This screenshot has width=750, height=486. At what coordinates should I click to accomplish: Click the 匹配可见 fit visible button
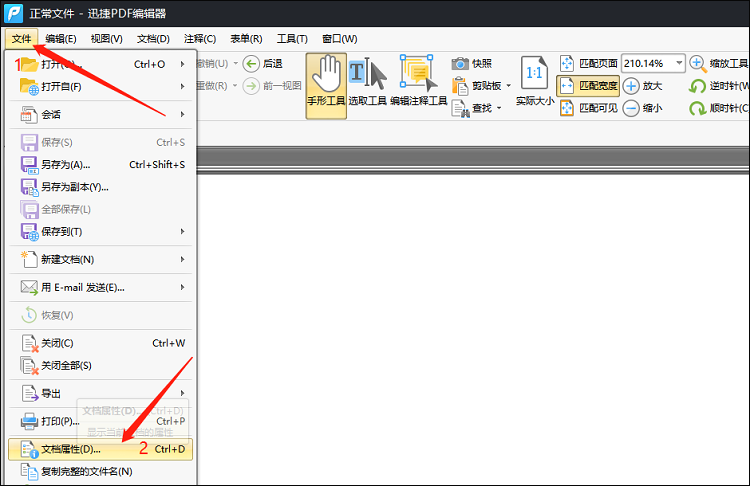(588, 108)
